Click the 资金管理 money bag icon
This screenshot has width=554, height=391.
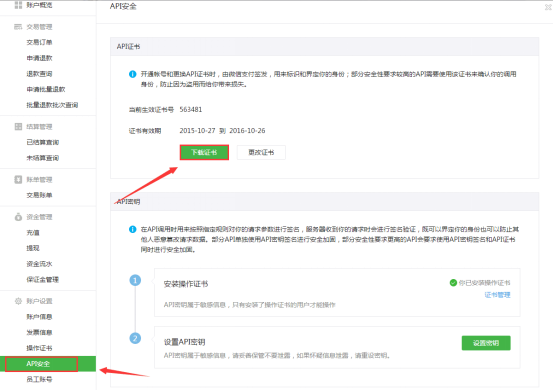(18, 217)
